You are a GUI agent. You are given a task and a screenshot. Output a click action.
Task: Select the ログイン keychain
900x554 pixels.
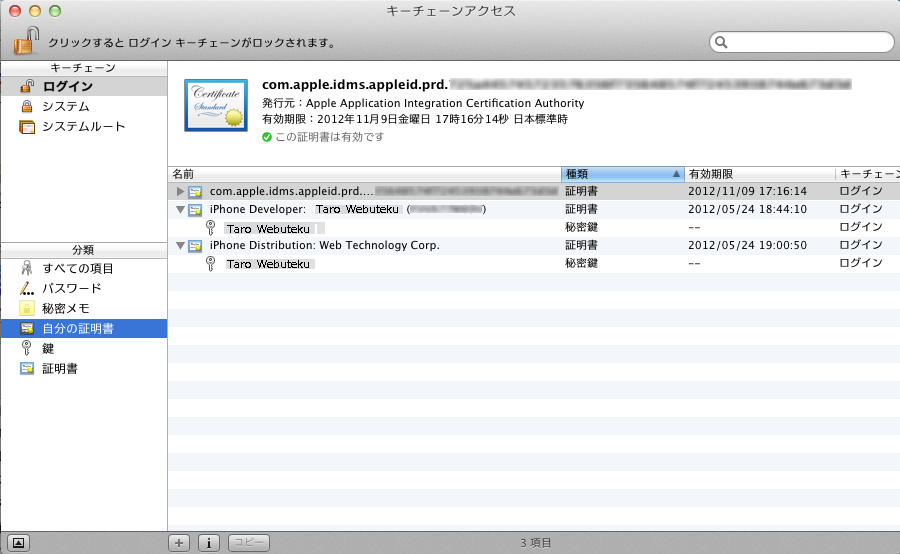click(84, 86)
